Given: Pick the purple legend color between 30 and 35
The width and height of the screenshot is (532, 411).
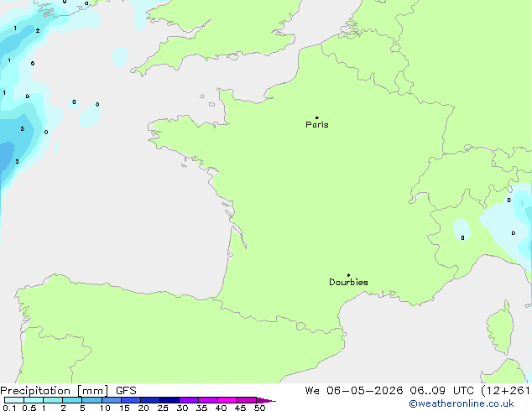Looking at the screenshot, I should pyautogui.click(x=189, y=400).
